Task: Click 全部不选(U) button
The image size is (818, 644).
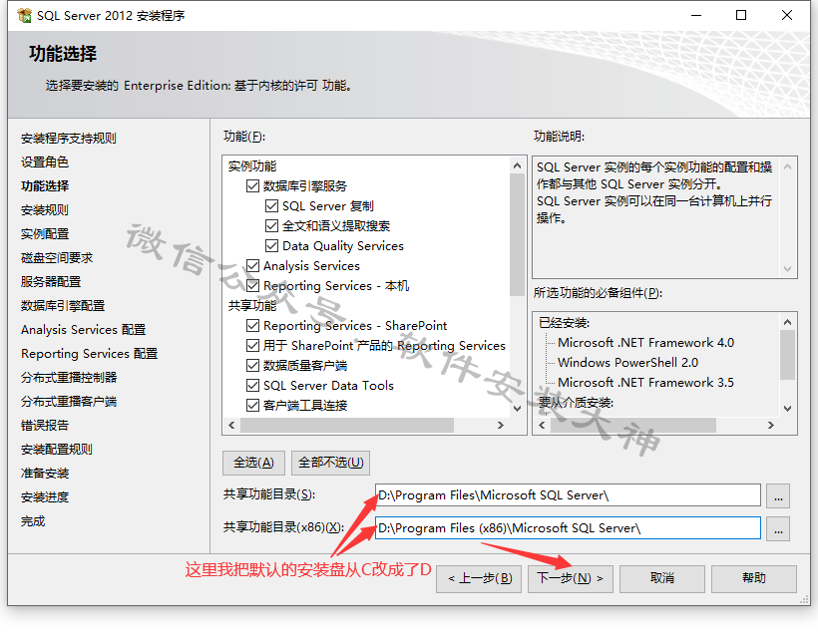Action: point(331,463)
